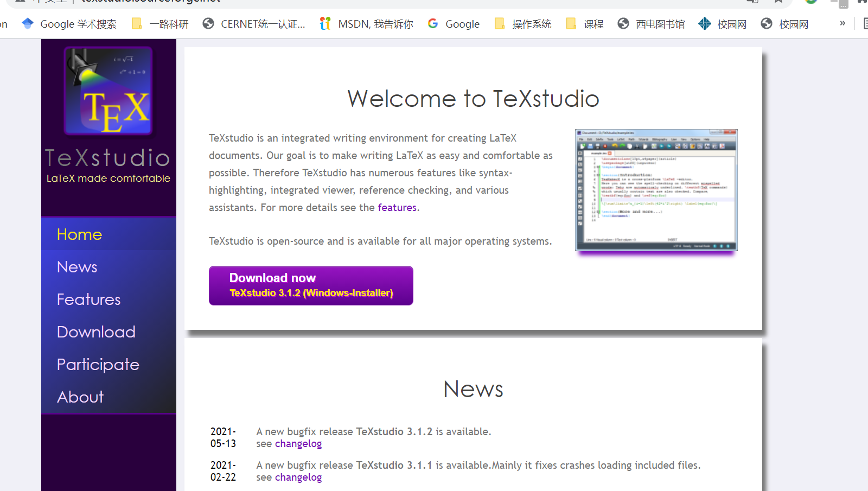Open the 课程 bookmark folder
The width and height of the screenshot is (868, 491).
[585, 24]
